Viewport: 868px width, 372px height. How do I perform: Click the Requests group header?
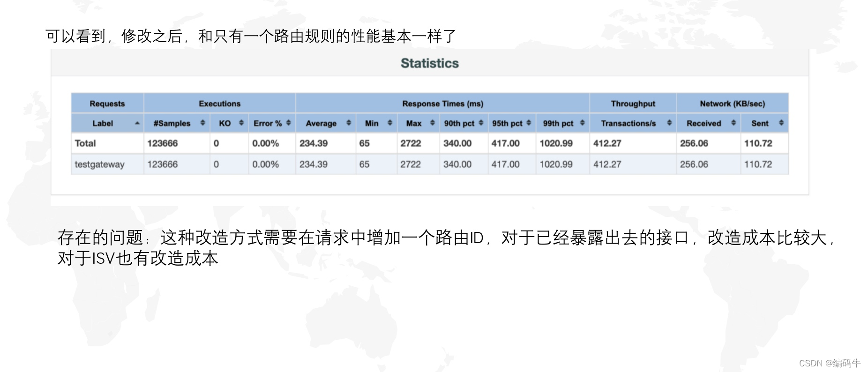107,104
